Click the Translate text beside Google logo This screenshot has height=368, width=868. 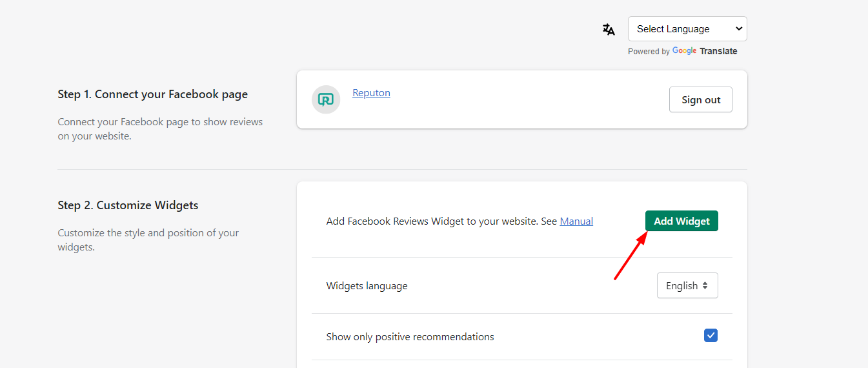(x=718, y=52)
